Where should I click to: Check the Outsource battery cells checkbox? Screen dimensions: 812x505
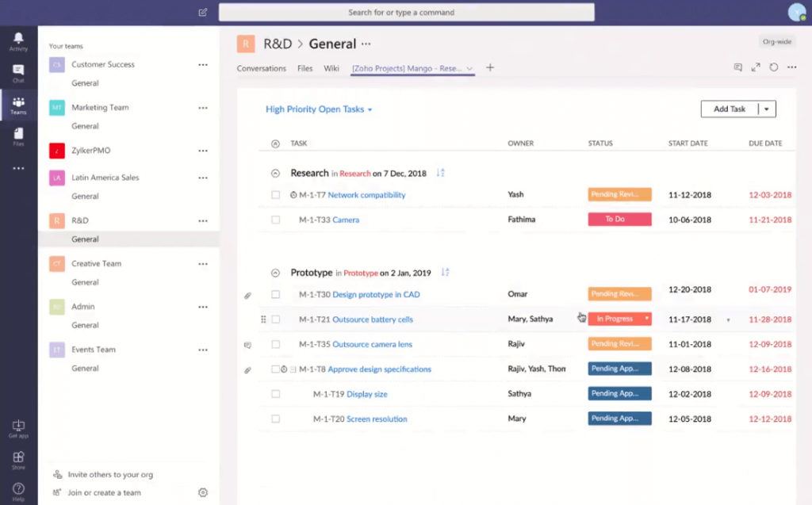tap(275, 319)
